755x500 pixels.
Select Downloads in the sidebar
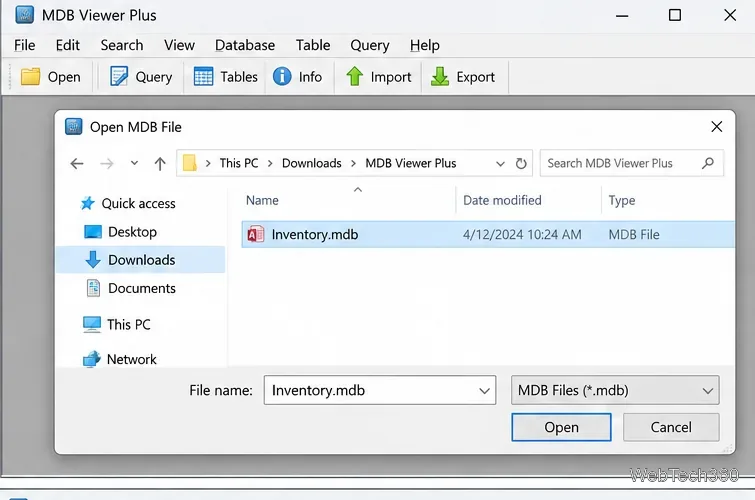141,260
